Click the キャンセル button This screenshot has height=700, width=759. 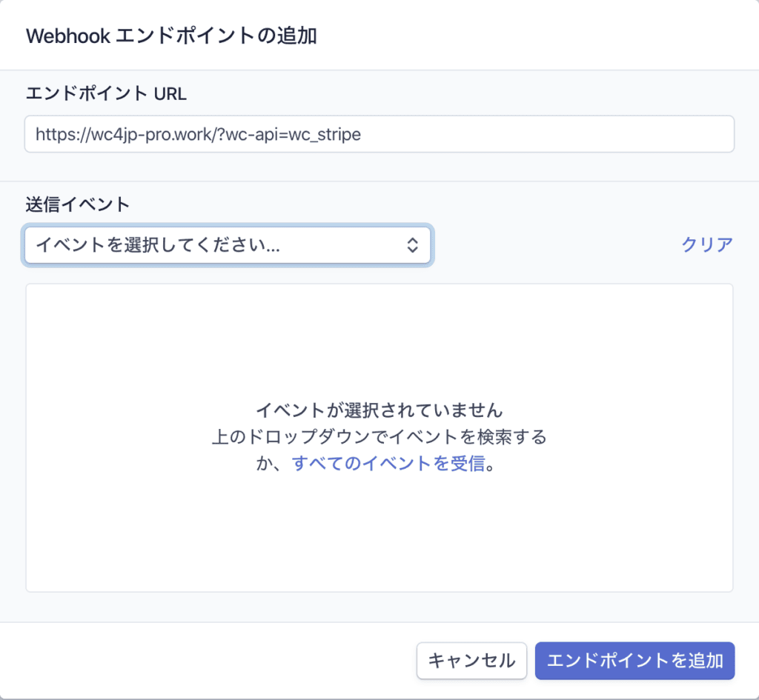(x=471, y=660)
